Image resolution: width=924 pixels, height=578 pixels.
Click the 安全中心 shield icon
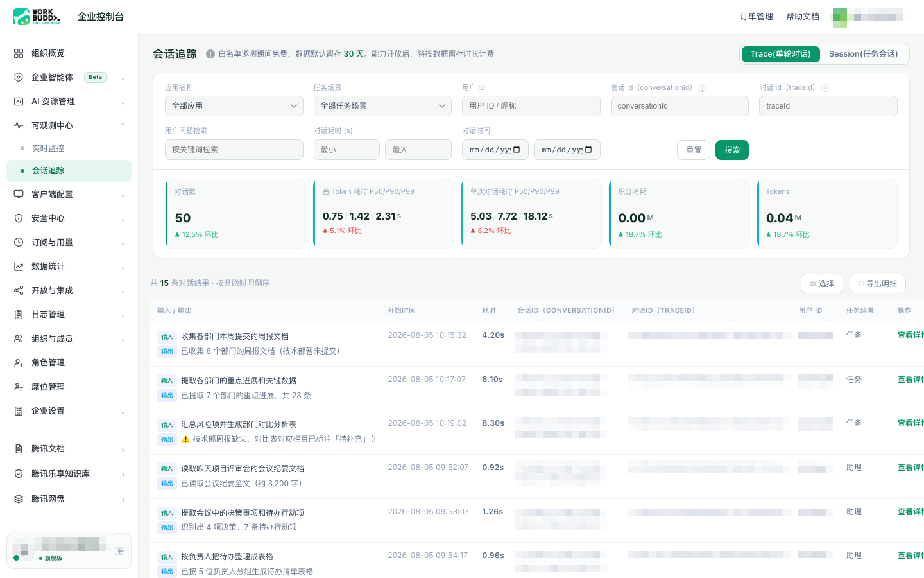[19, 218]
